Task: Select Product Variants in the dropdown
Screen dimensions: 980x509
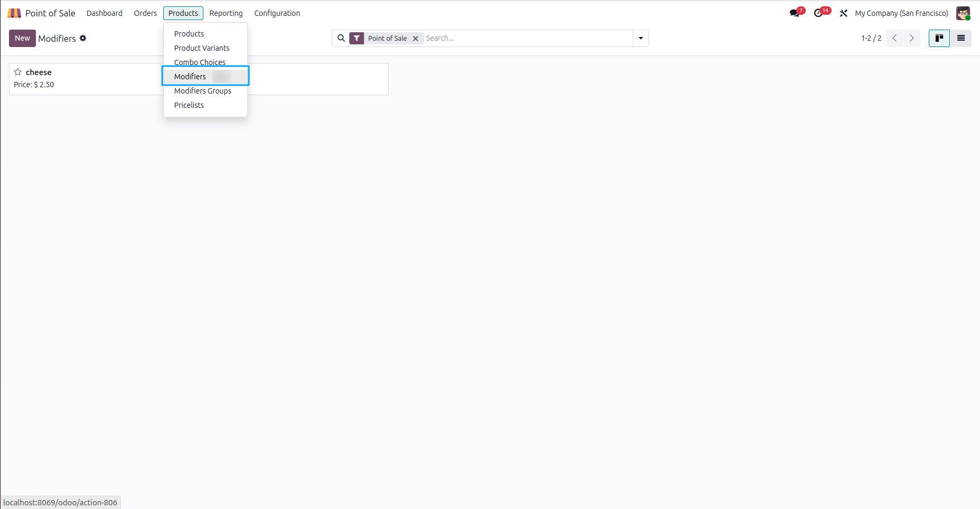Action: [x=206, y=48]
